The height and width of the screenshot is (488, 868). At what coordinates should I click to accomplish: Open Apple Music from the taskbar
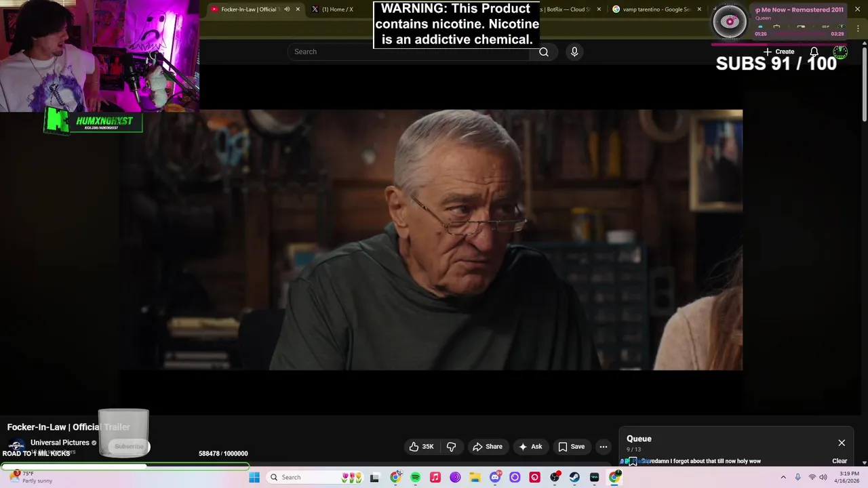(x=435, y=477)
